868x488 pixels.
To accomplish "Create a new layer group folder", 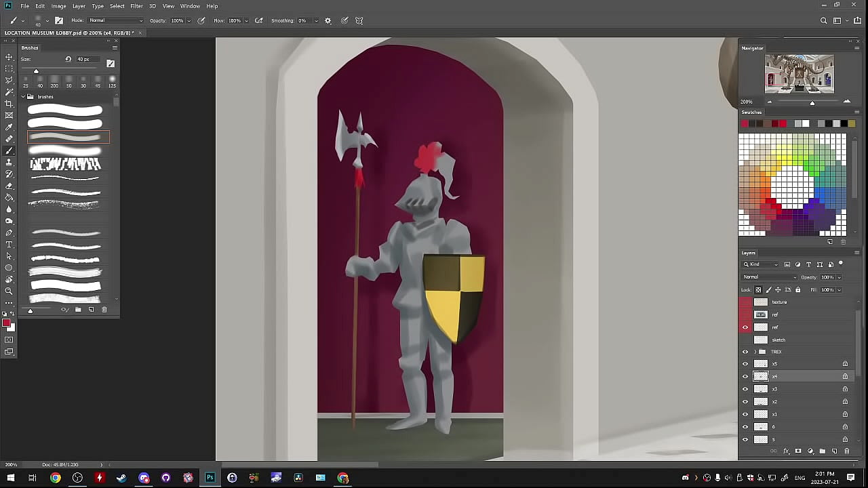I will click(823, 451).
